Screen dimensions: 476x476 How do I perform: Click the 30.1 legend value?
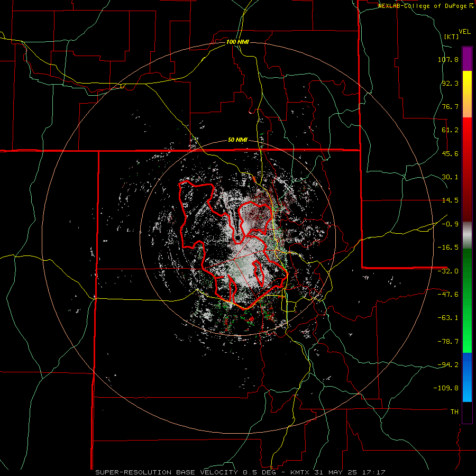(x=450, y=177)
